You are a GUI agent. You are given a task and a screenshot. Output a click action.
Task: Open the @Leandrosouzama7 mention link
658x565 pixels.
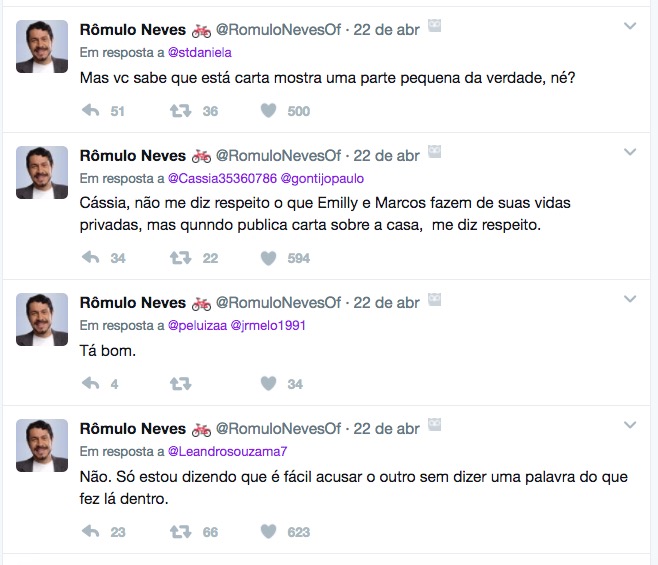pos(227,451)
